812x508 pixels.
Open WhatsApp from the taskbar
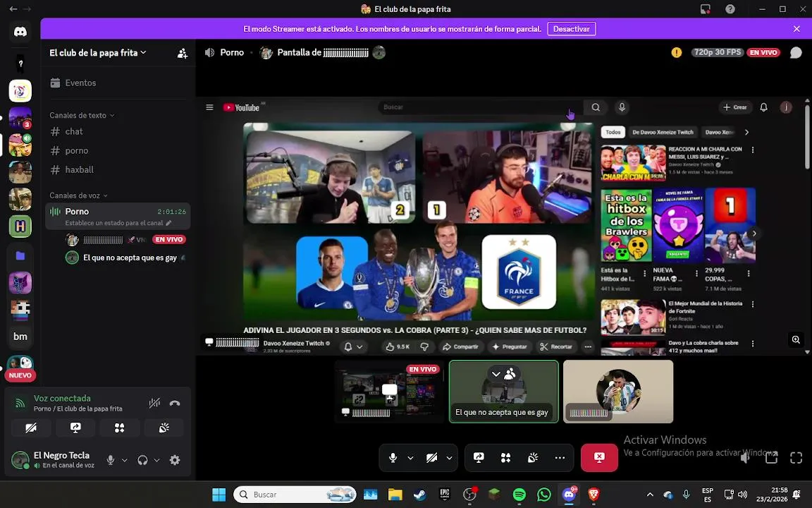click(x=543, y=495)
